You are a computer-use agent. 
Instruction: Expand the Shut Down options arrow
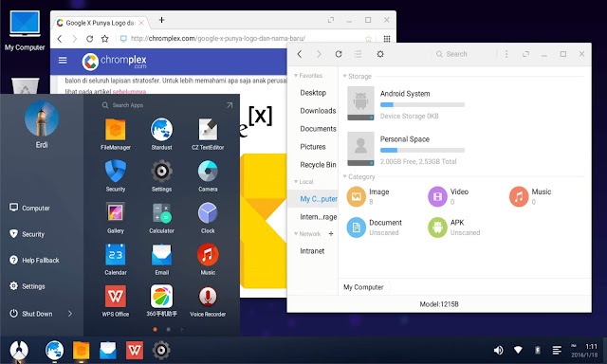pos(70,314)
